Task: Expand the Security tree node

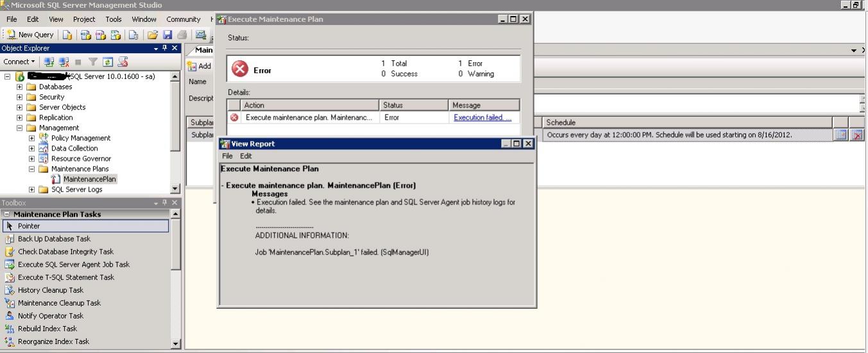Action: (x=20, y=97)
